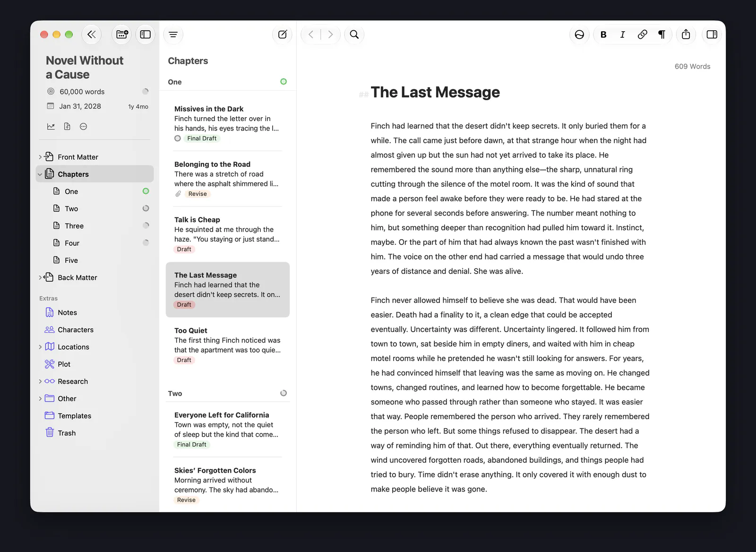Click the green progress ring beside sidebar One
Image resolution: width=756 pixels, height=552 pixels.
(x=146, y=191)
